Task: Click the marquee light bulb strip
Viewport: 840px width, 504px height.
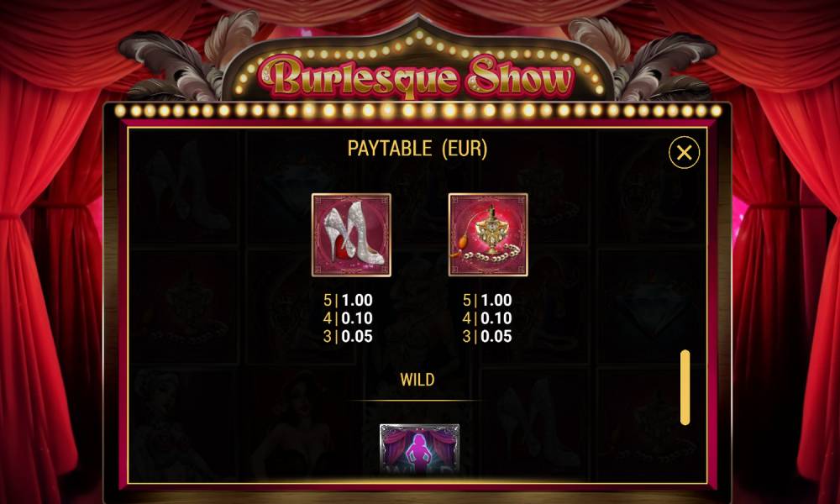Action: pos(417,111)
